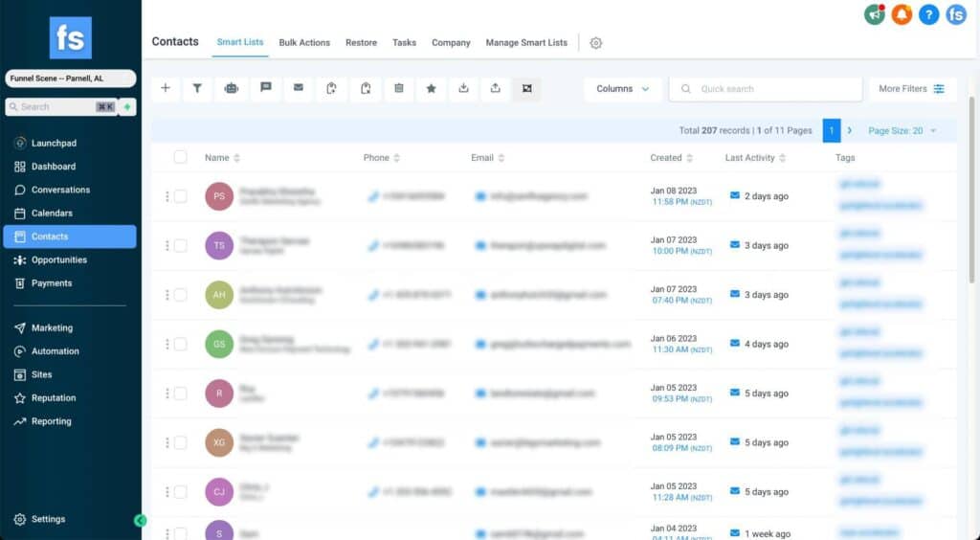
Task: Open notifications bell icon
Action: (x=902, y=14)
